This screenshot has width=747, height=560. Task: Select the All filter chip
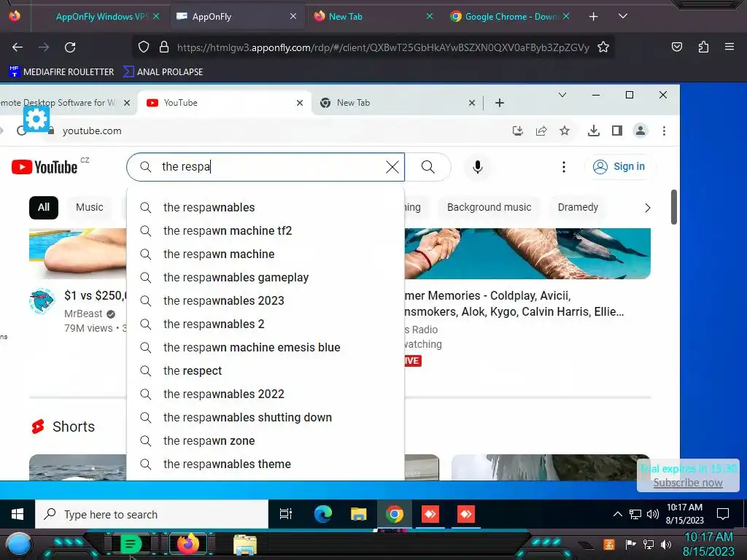tap(44, 208)
